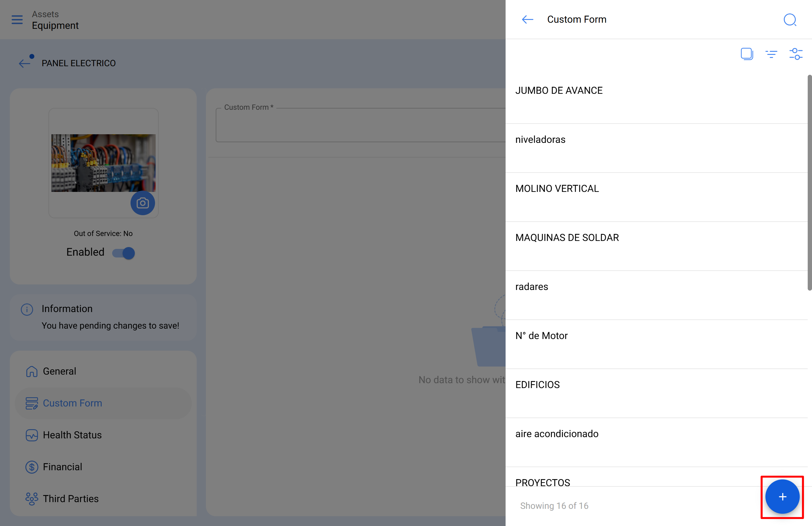Click the search magnifier in Custom Form panel
812x526 pixels.
[x=790, y=20]
